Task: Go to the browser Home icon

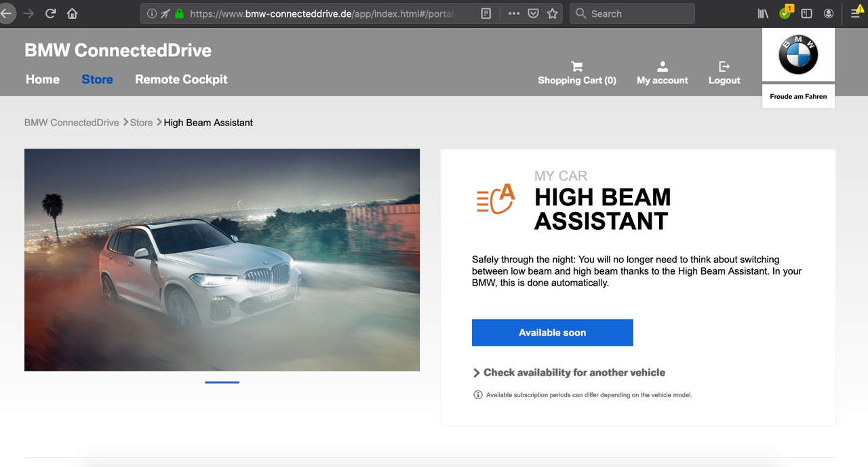Action: [x=72, y=13]
